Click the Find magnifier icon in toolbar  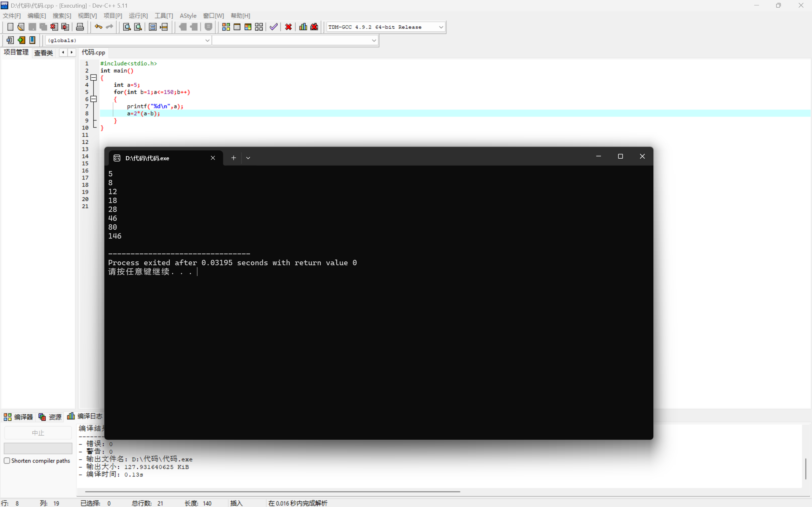point(127,27)
